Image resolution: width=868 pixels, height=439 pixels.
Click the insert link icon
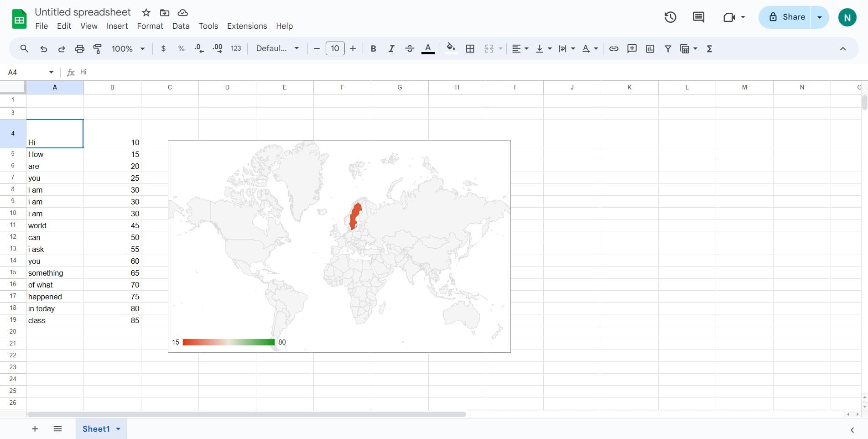tap(613, 49)
